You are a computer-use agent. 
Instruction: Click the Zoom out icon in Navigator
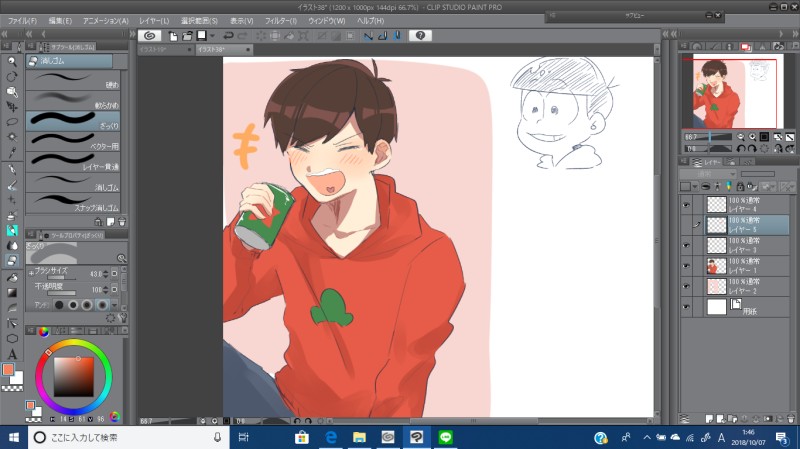click(x=740, y=137)
